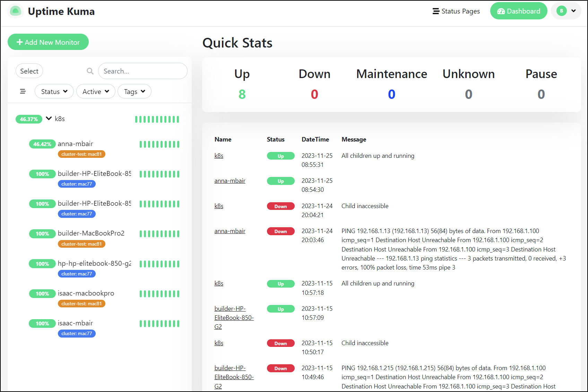
Task: Click the Name column header
Action: click(x=223, y=139)
